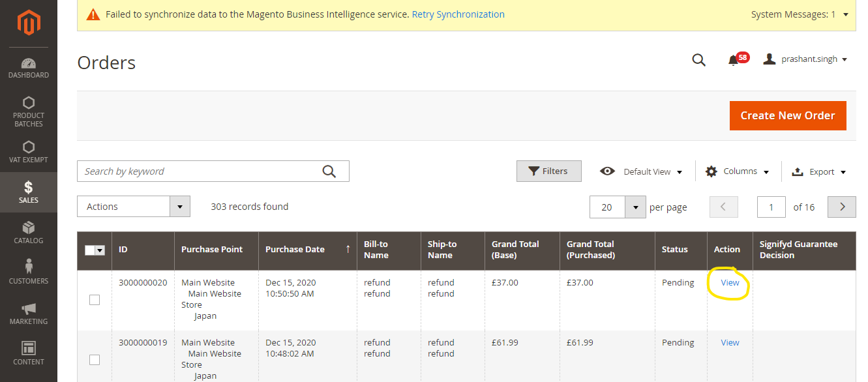Image resolution: width=868 pixels, height=382 pixels.
Task: Go to next page of orders
Action: (x=842, y=207)
